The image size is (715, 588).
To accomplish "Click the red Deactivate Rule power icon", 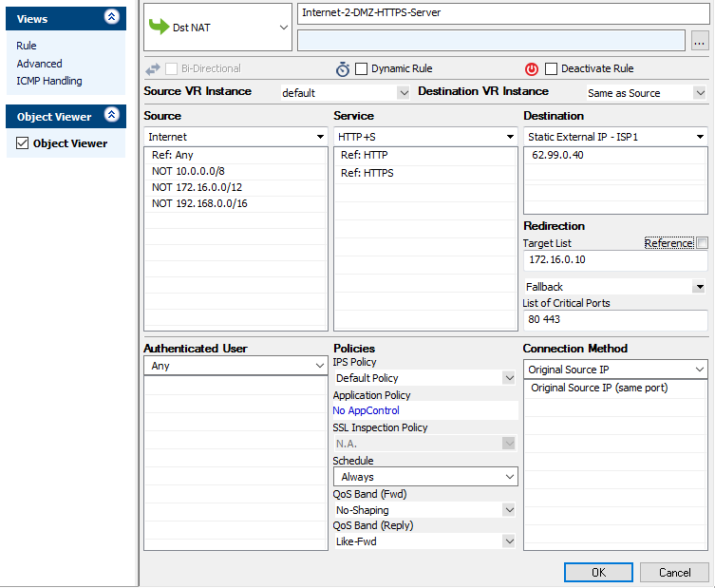I will coord(532,69).
